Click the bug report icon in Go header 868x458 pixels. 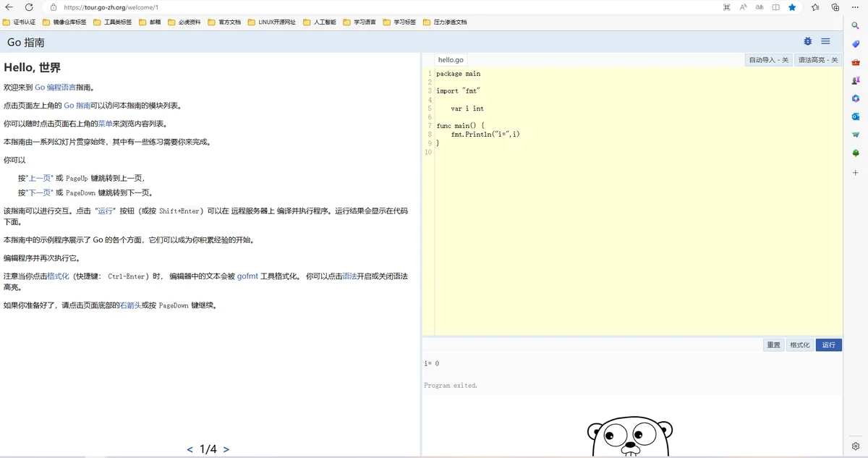pyautogui.click(x=808, y=41)
